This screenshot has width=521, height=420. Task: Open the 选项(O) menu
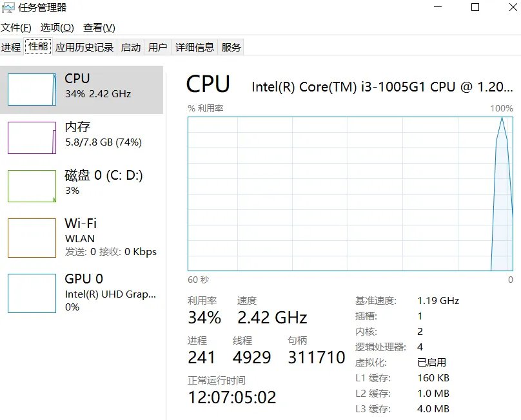pos(57,28)
